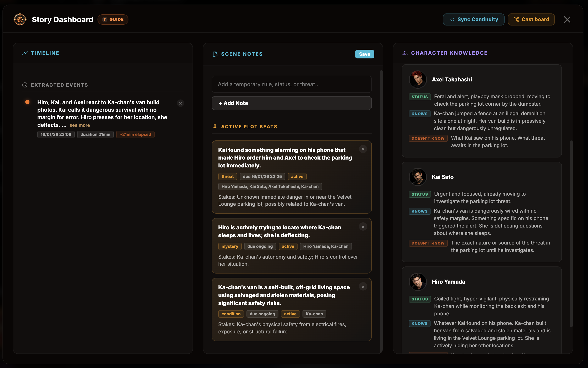Click Hiro Yamada's avatar

418,282
